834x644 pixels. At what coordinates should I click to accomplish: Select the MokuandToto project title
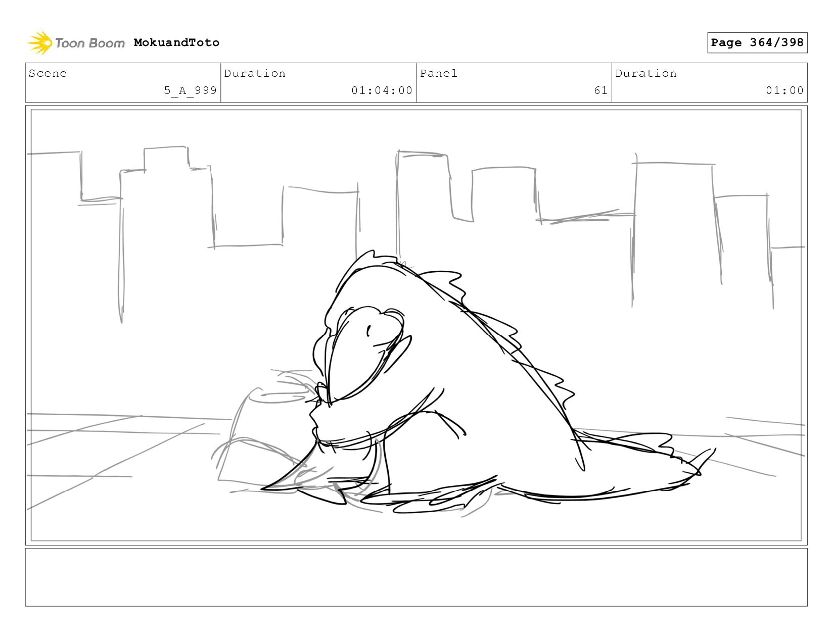(176, 42)
